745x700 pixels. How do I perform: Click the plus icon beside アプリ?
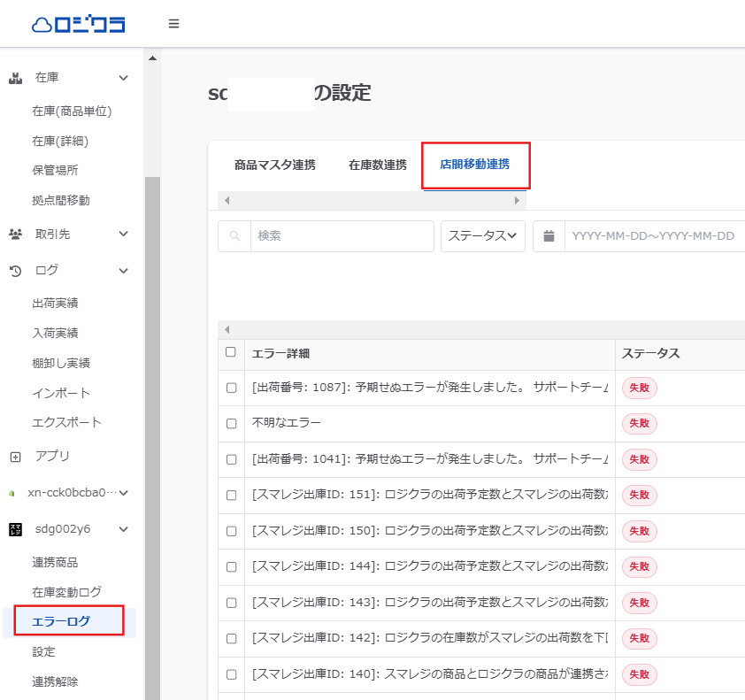click(15, 457)
